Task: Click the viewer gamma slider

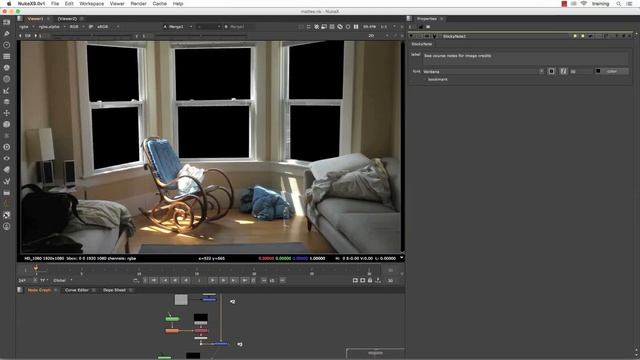Action: pos(200,36)
